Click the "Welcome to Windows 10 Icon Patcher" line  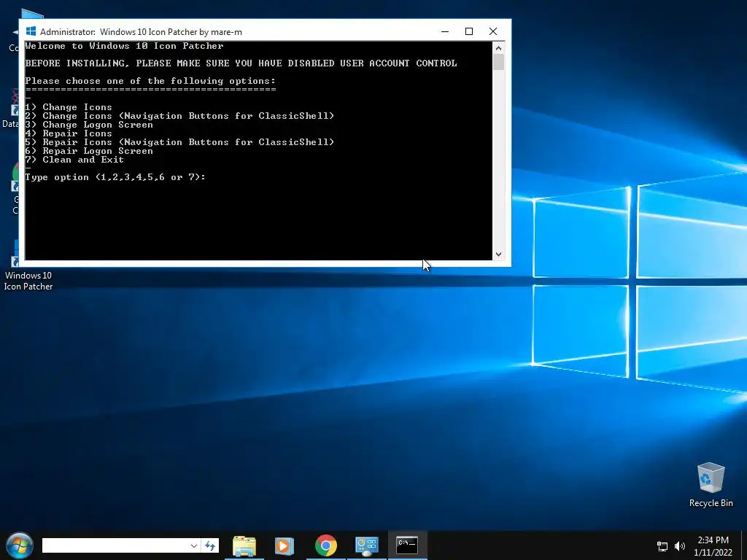point(124,46)
